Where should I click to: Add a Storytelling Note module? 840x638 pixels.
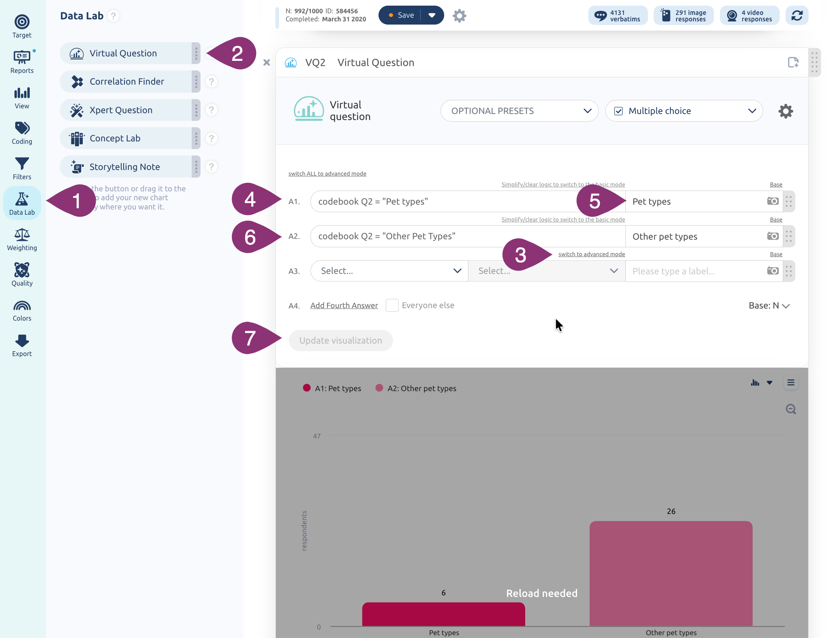coord(130,167)
